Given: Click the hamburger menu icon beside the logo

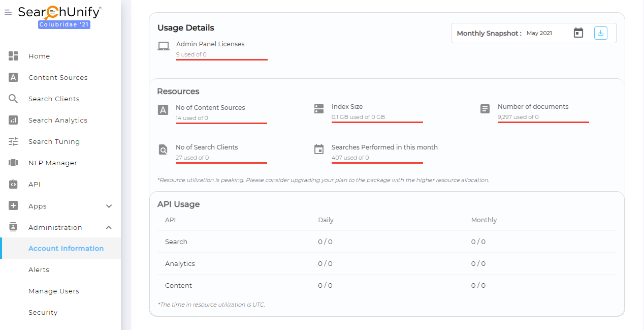Looking at the screenshot, I should (8, 13).
